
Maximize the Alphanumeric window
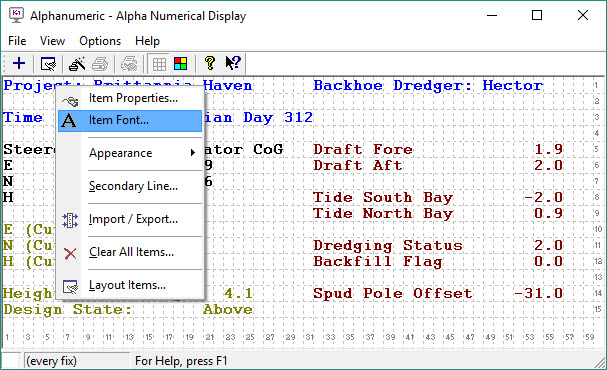[x=537, y=15]
